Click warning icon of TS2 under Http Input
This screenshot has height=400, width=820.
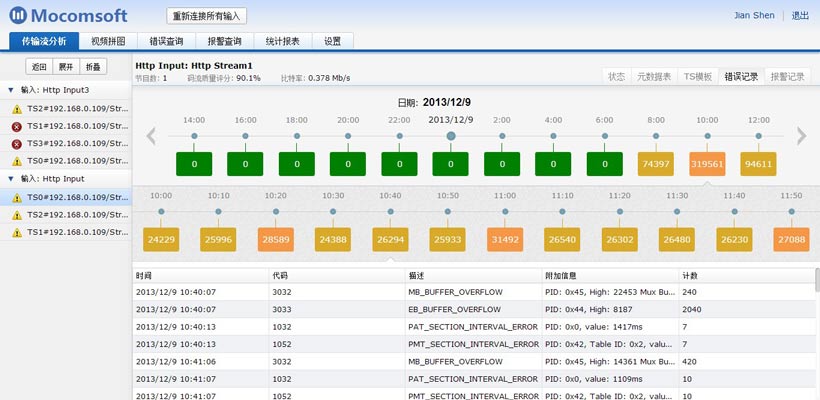click(17, 215)
